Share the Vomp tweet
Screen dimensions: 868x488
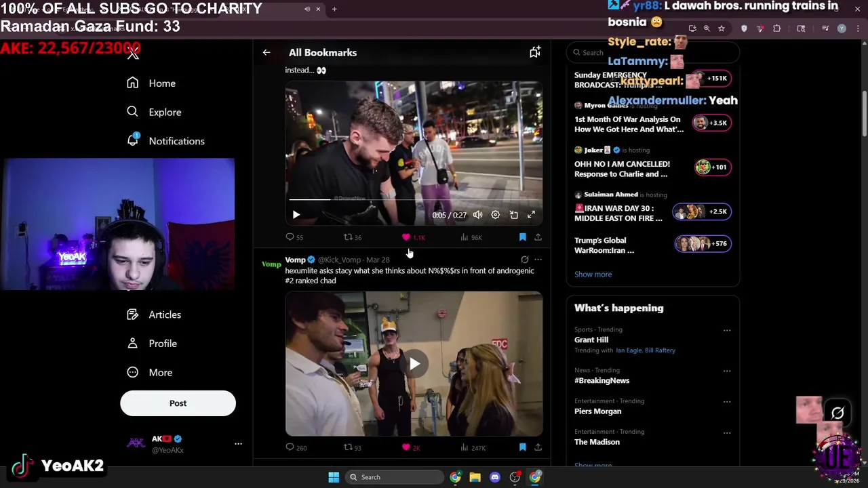pyautogui.click(x=538, y=447)
